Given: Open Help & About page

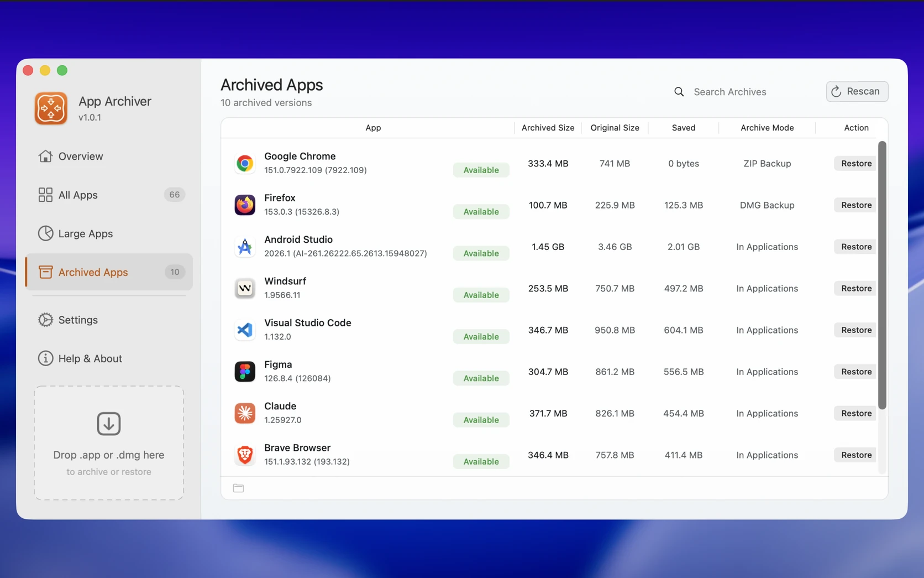Looking at the screenshot, I should click(x=109, y=358).
